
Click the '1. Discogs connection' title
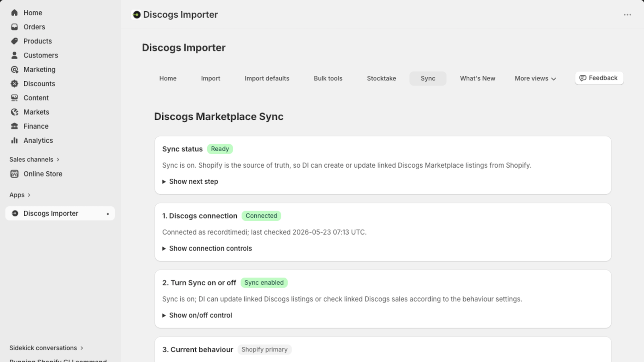pyautogui.click(x=200, y=216)
